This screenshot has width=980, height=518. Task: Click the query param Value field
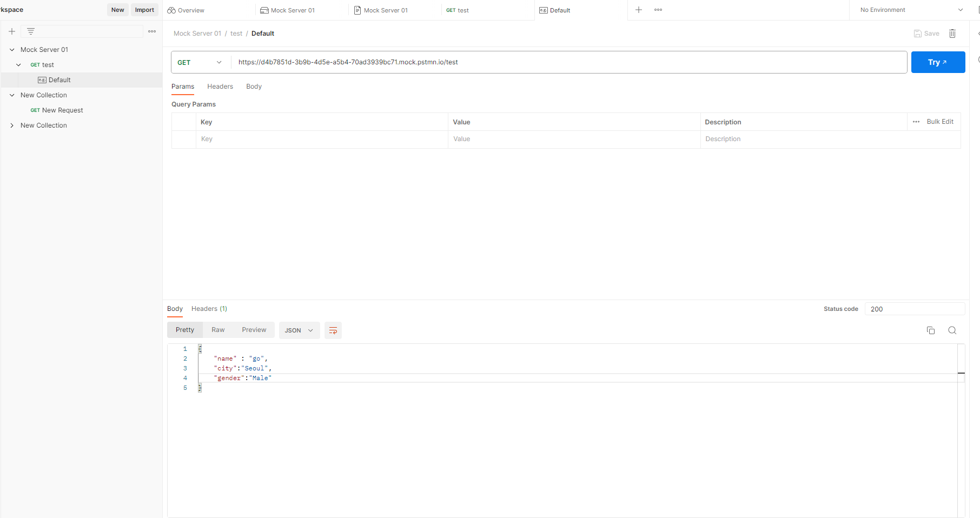(574, 139)
